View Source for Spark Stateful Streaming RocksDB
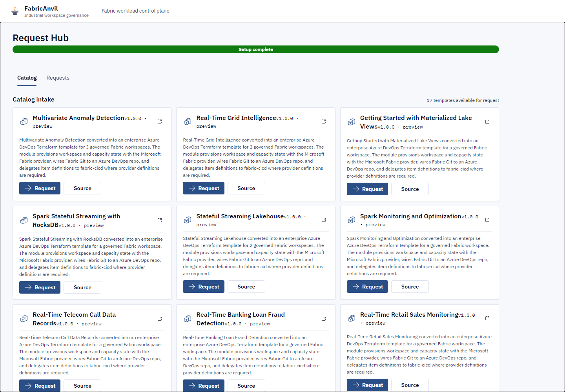565x392 pixels. (x=82, y=287)
